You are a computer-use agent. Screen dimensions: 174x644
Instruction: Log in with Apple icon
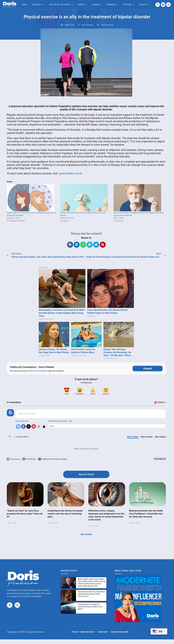(44, 426)
